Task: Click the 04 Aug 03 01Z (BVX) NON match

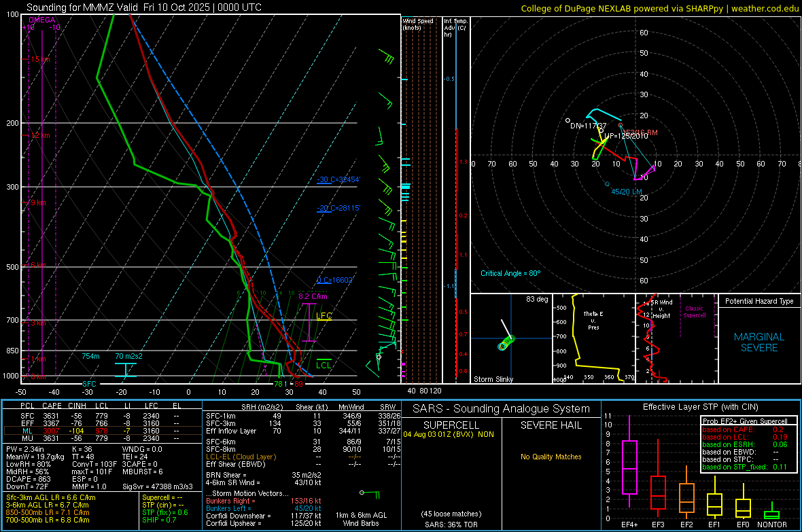Action: click(x=448, y=434)
